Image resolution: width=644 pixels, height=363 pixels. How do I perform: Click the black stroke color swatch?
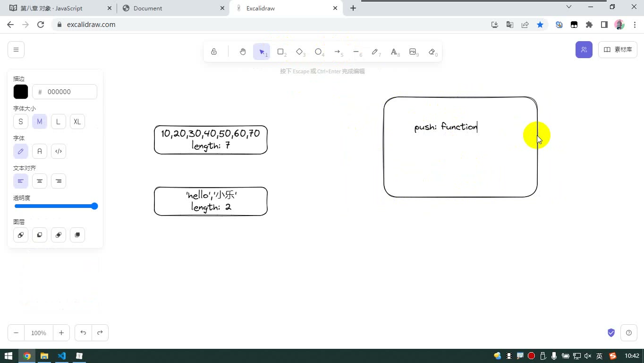(x=21, y=92)
